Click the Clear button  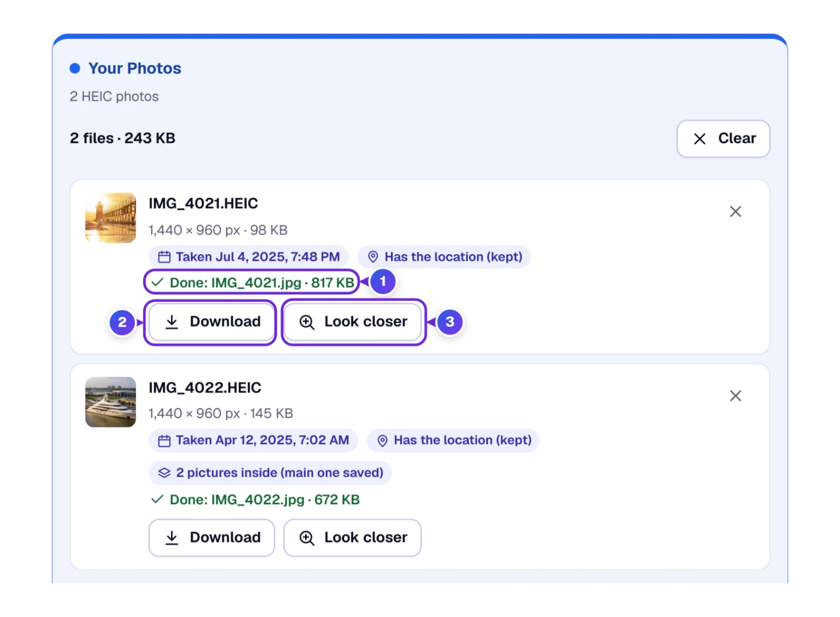coord(723,139)
